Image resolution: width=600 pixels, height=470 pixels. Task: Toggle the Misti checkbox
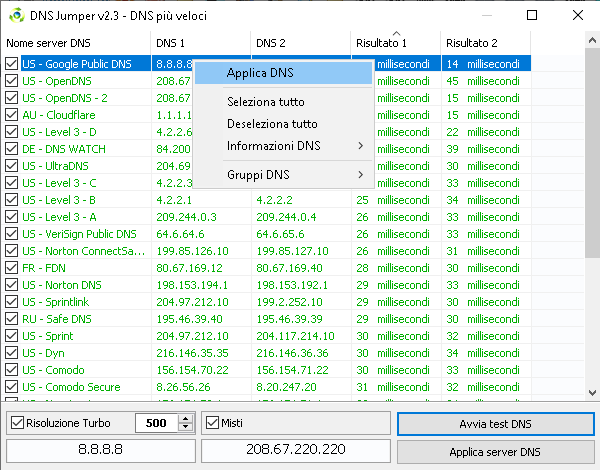point(212,423)
